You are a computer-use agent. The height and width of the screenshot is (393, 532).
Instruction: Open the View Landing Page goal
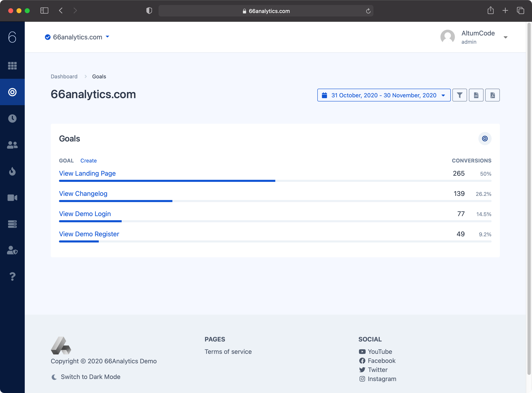(x=87, y=173)
